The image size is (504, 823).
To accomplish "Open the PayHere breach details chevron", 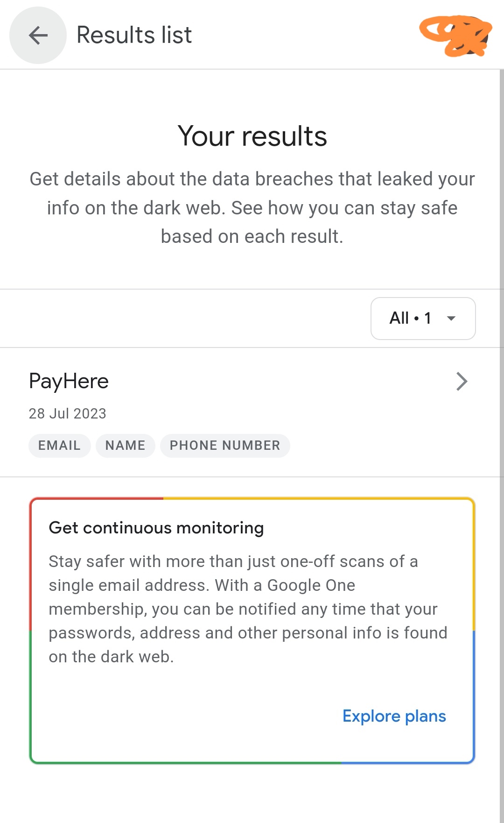I will 462,381.
